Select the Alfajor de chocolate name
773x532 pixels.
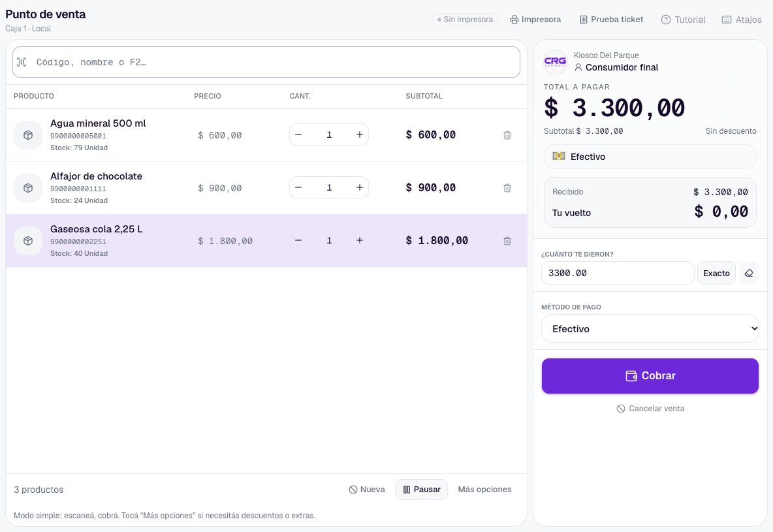(x=96, y=176)
